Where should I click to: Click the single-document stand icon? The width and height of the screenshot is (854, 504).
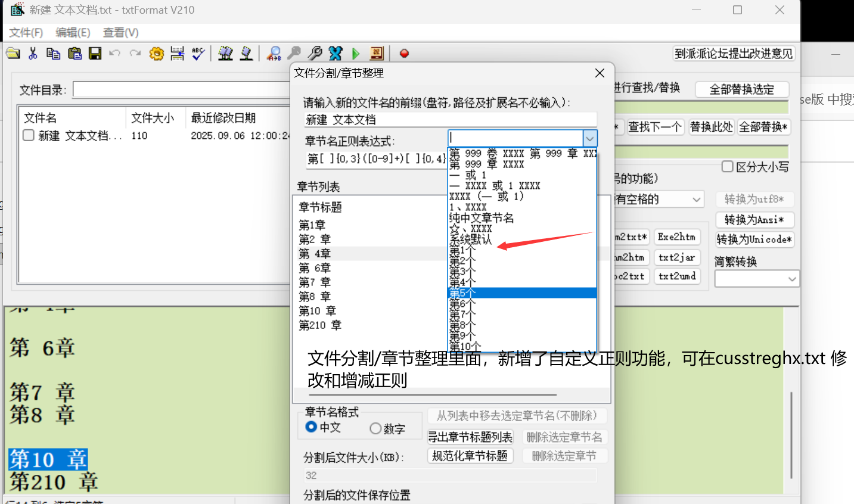tap(246, 53)
